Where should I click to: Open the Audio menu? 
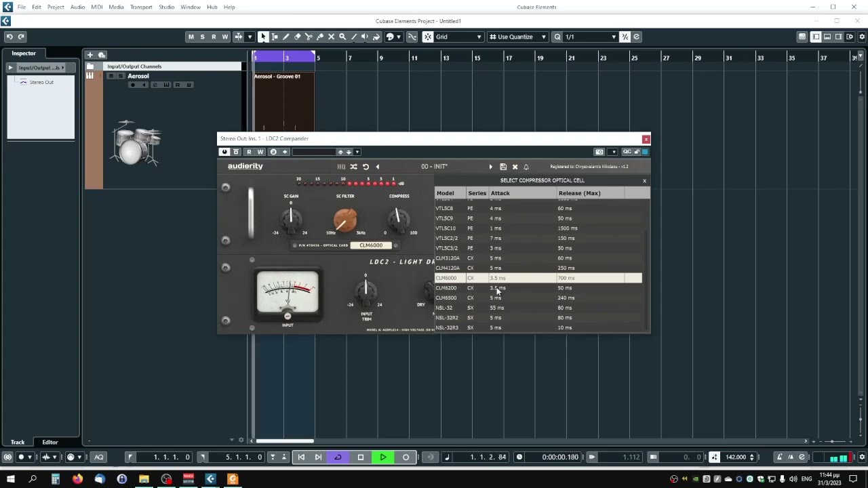(77, 7)
